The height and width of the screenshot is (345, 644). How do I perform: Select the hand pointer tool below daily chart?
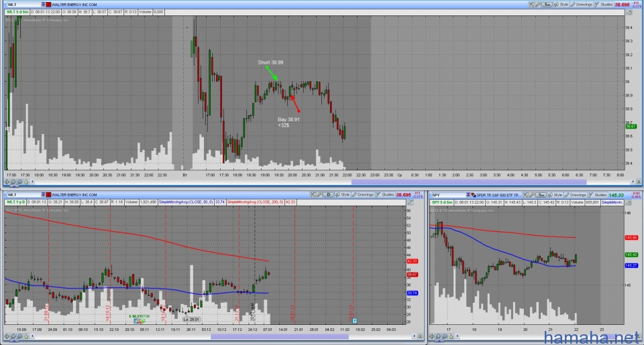click(x=26, y=336)
